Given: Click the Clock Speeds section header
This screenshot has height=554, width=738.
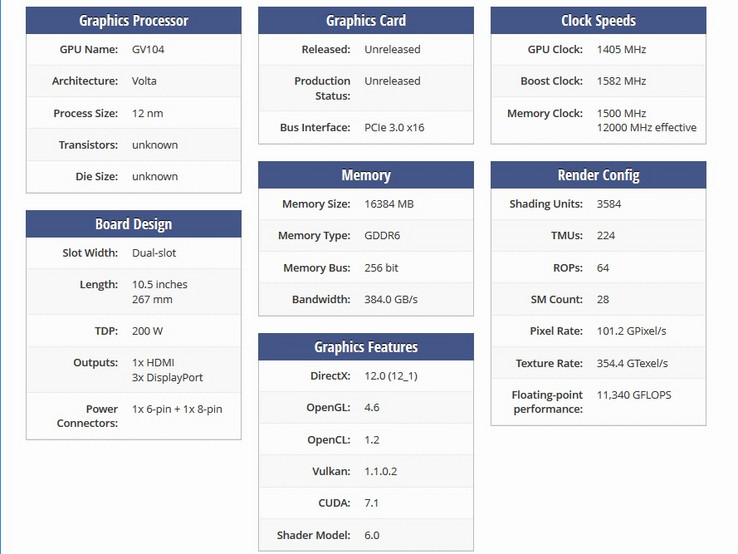Looking at the screenshot, I should coord(598,21).
